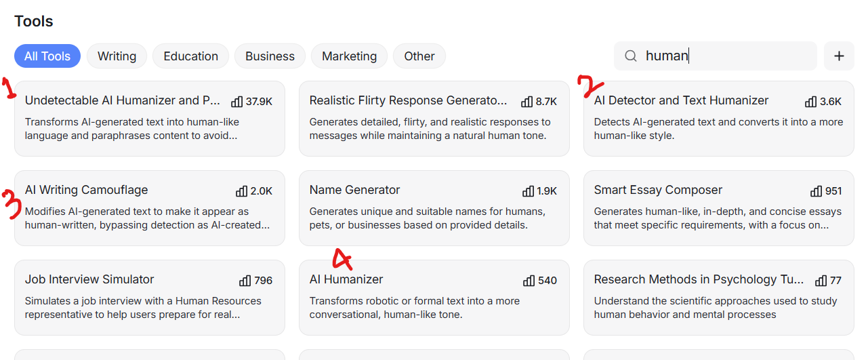Open the Job Interview Simulator card
This screenshot has width=868, height=360.
(x=150, y=298)
